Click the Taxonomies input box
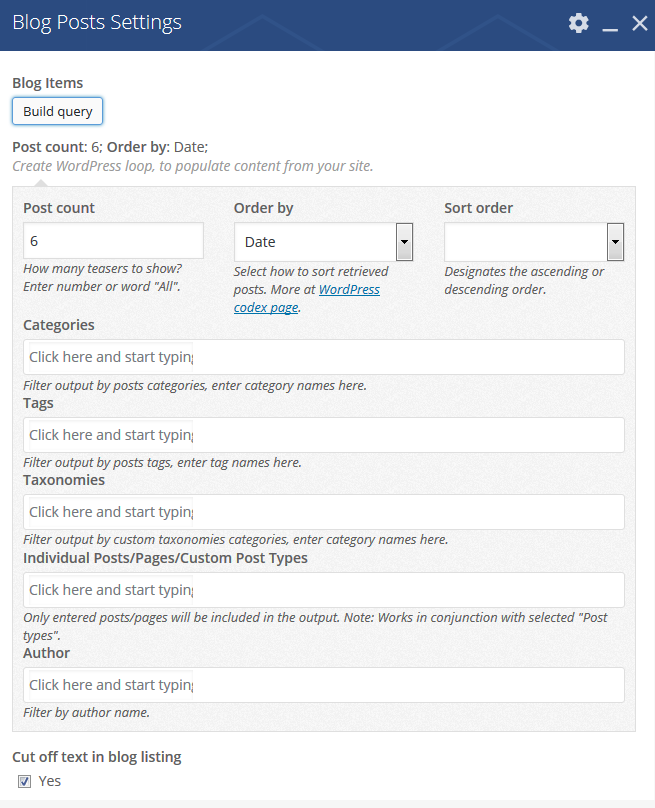This screenshot has width=655, height=808. pos(323,512)
